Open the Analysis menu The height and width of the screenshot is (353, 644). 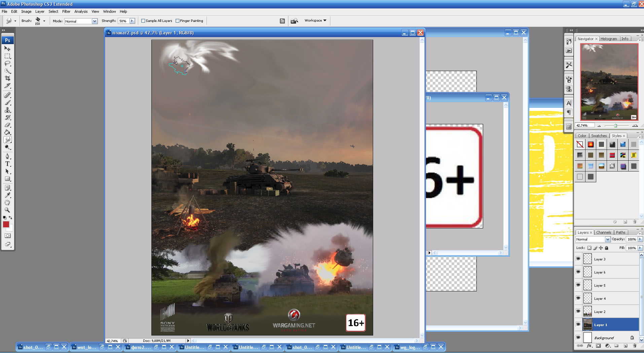point(81,11)
